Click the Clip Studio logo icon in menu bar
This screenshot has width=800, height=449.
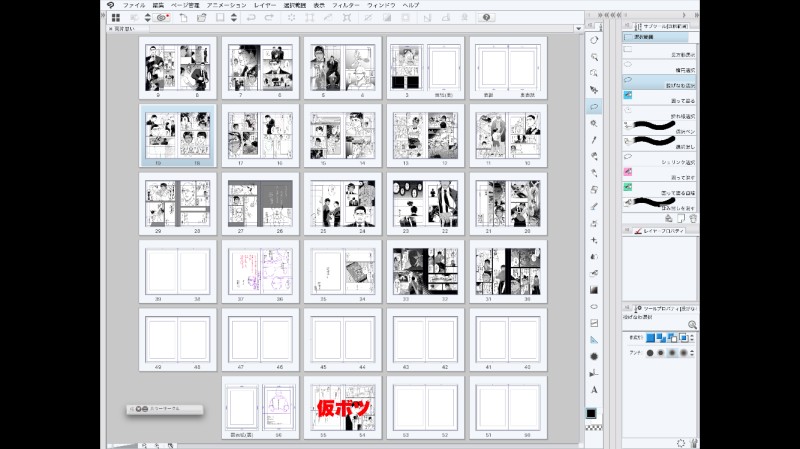tap(111, 5)
